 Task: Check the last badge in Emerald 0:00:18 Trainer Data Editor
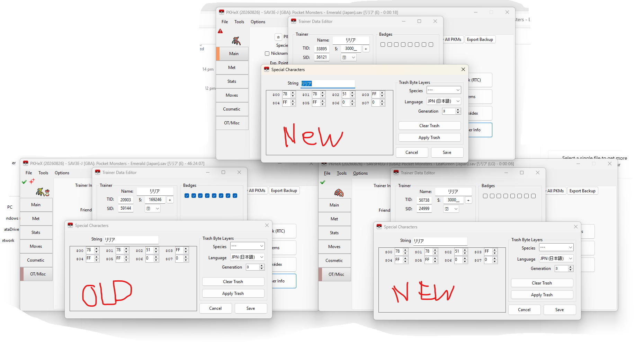point(431,45)
